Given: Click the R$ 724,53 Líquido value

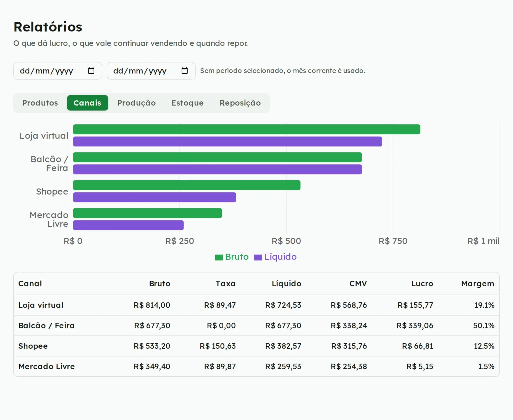Looking at the screenshot, I should click(x=283, y=305).
